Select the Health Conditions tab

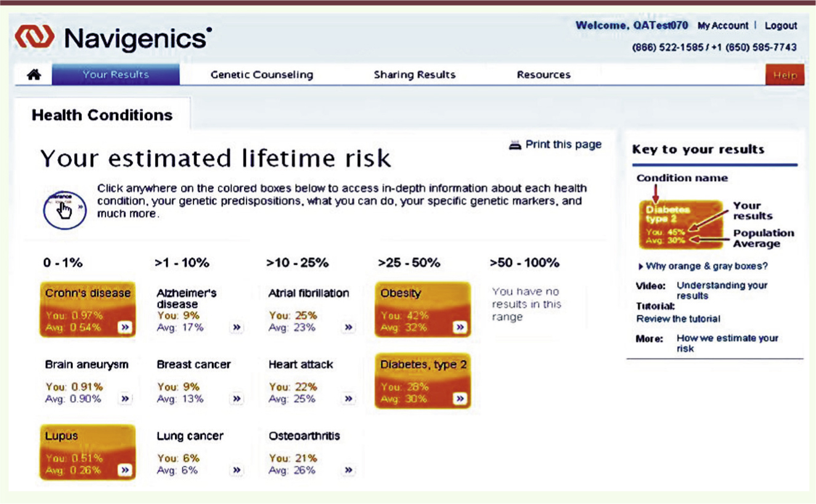pos(102,115)
